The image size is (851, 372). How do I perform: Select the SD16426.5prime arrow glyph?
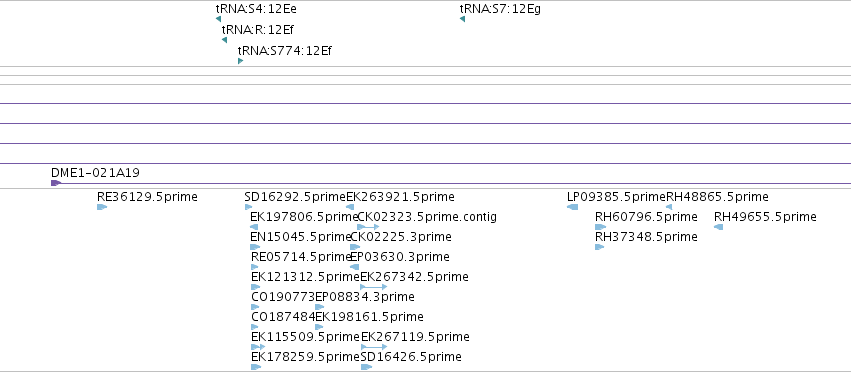point(367,367)
